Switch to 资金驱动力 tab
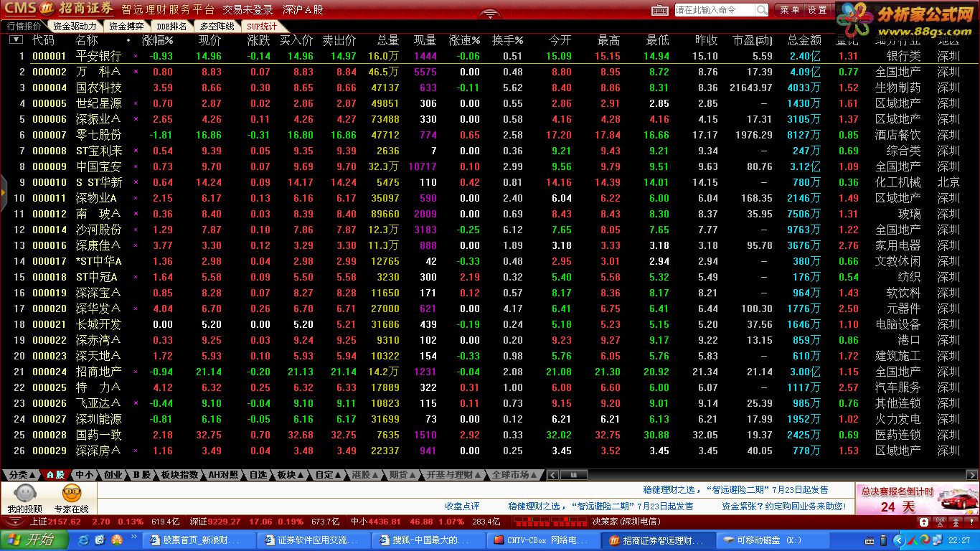The width and height of the screenshot is (980, 551). pyautogui.click(x=75, y=26)
